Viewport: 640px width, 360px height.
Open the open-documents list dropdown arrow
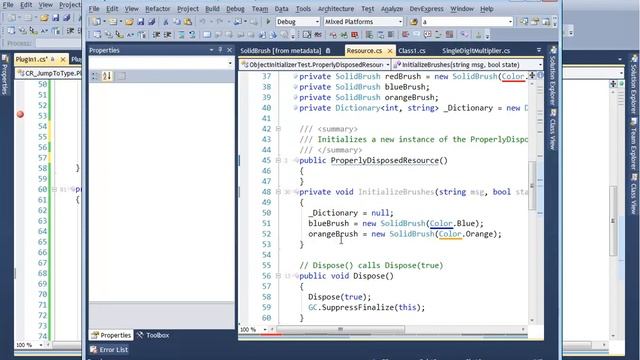tap(539, 50)
